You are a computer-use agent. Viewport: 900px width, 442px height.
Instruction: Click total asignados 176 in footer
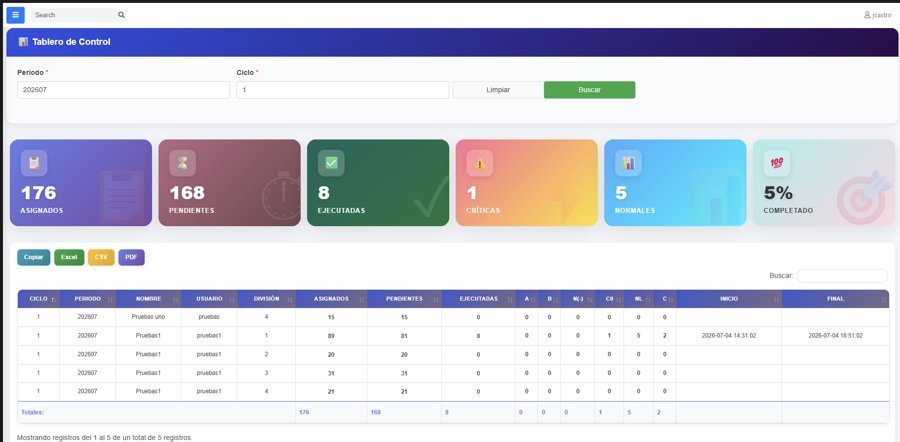tap(304, 412)
